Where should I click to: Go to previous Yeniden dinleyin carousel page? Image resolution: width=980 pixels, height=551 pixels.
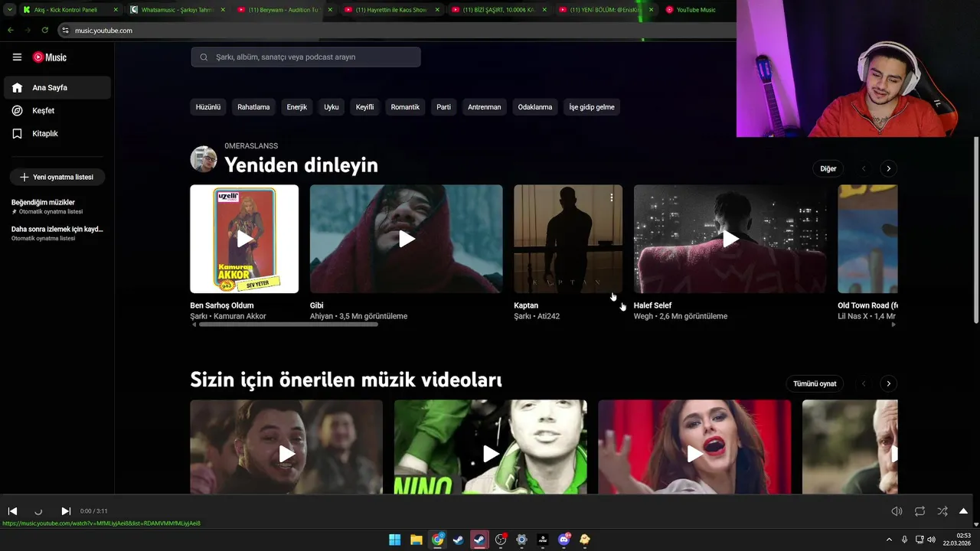[x=864, y=168]
